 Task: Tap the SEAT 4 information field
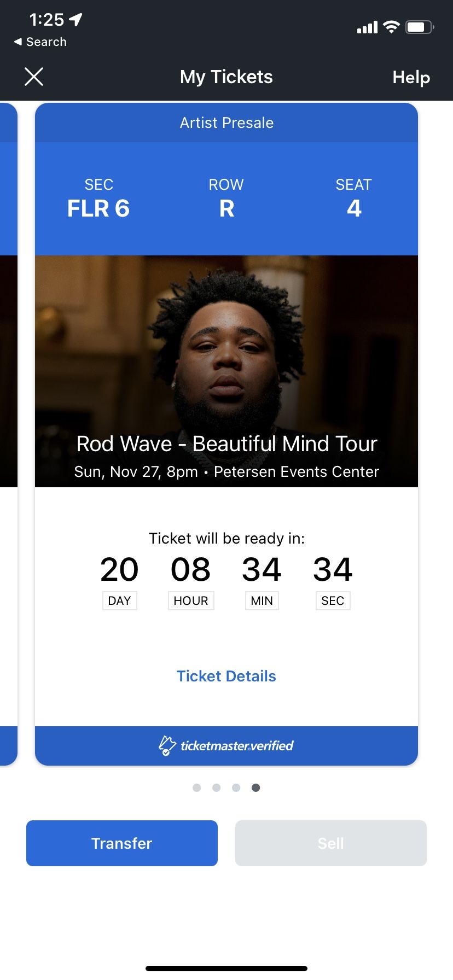coord(354,198)
